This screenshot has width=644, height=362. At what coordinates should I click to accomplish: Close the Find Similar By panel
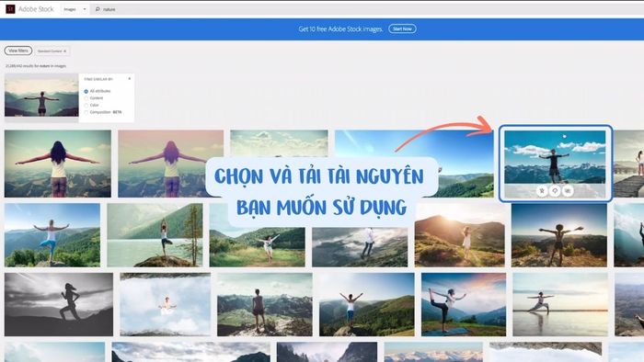(x=130, y=78)
